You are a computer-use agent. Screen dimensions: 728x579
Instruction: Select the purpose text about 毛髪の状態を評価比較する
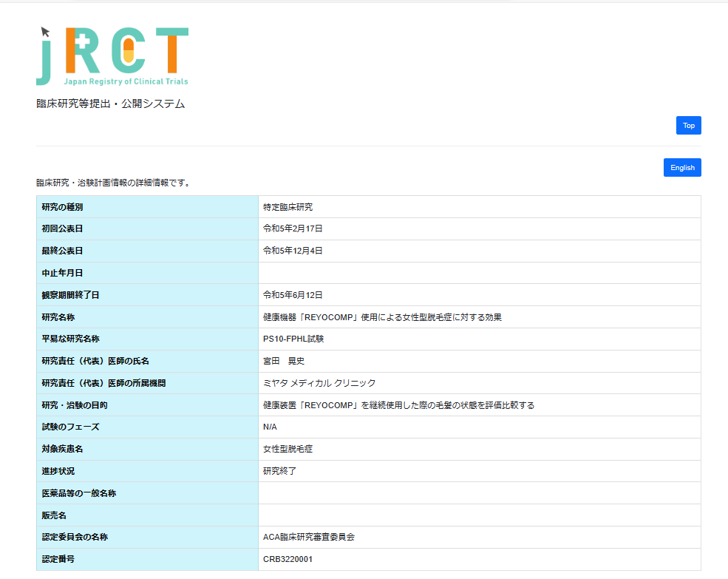point(399,405)
